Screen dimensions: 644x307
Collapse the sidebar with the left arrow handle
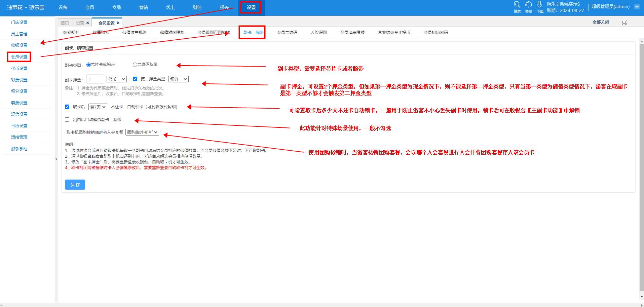[x=56, y=159]
